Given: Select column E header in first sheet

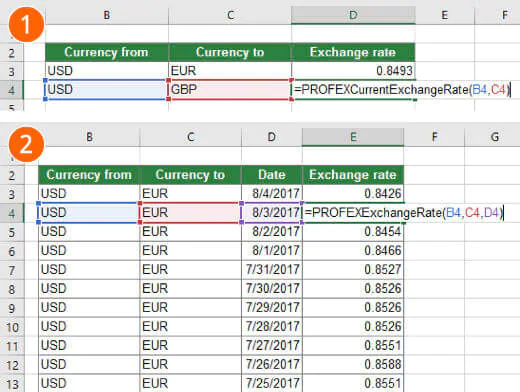Looking at the screenshot, I should pos(445,15).
